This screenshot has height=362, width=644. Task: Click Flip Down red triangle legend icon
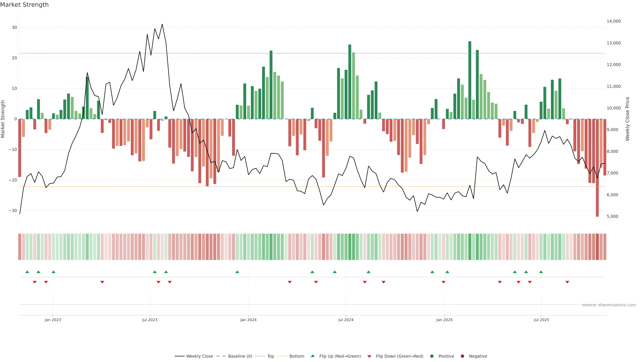(369, 356)
